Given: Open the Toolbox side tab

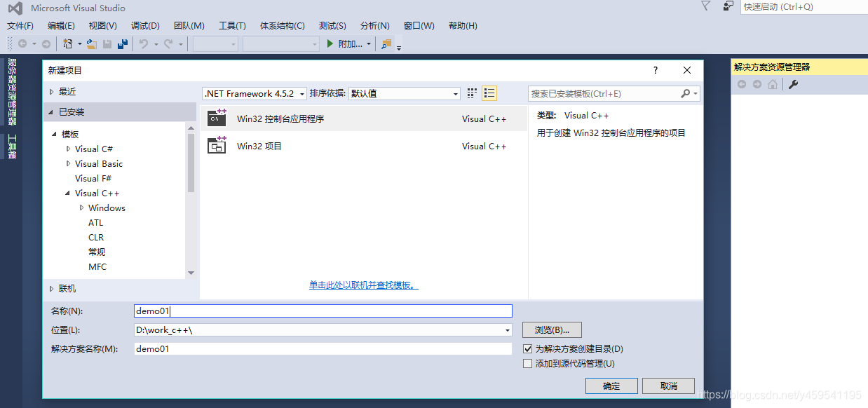Looking at the screenshot, I should tap(12, 147).
